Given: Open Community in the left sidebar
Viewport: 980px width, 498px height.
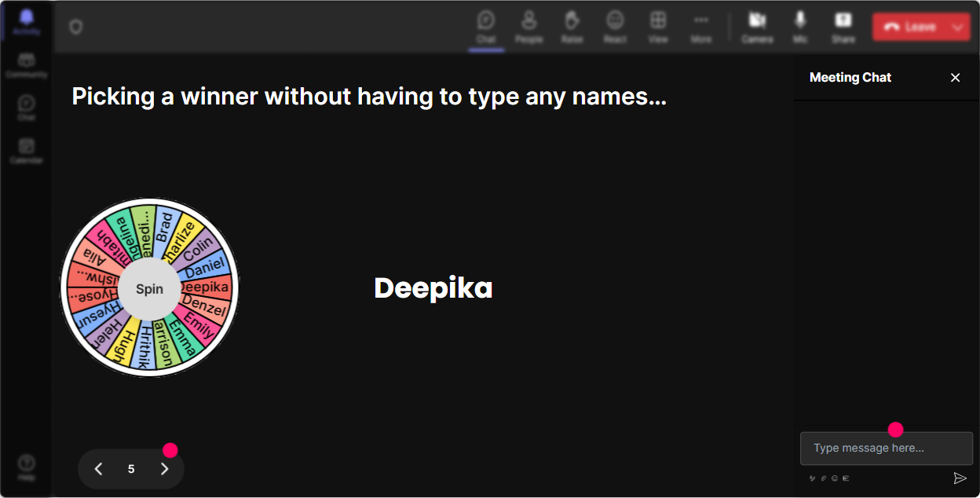Looking at the screenshot, I should click(27, 65).
